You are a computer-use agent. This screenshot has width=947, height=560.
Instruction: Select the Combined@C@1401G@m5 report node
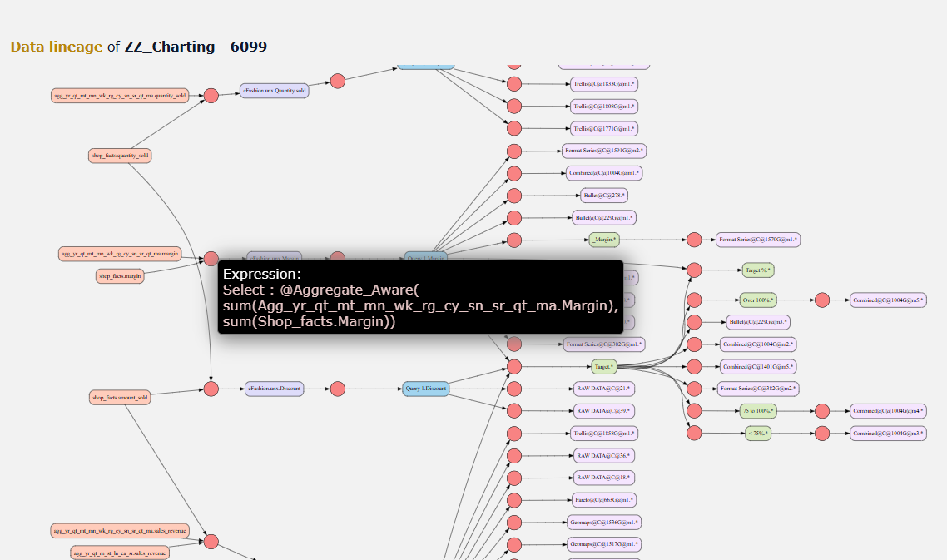[758, 367]
